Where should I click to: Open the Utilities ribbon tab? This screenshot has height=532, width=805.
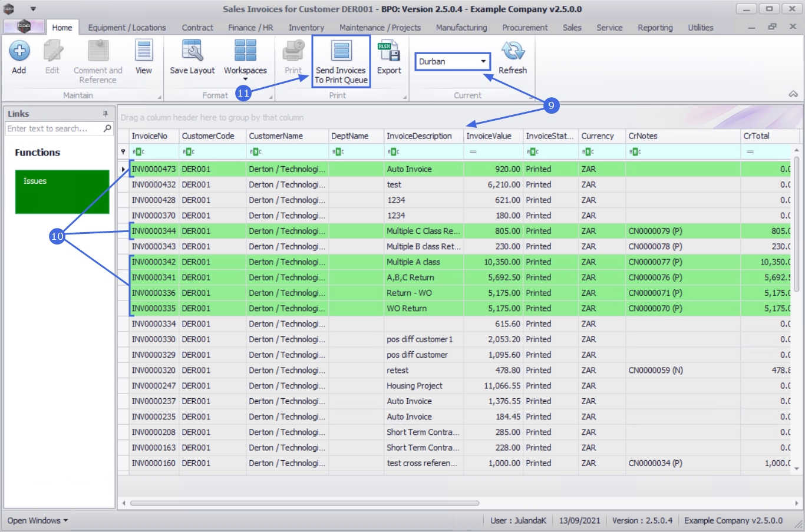point(700,27)
